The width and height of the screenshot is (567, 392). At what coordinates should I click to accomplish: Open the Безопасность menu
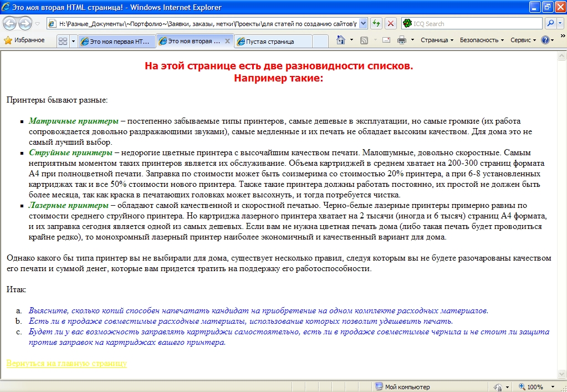pos(482,40)
